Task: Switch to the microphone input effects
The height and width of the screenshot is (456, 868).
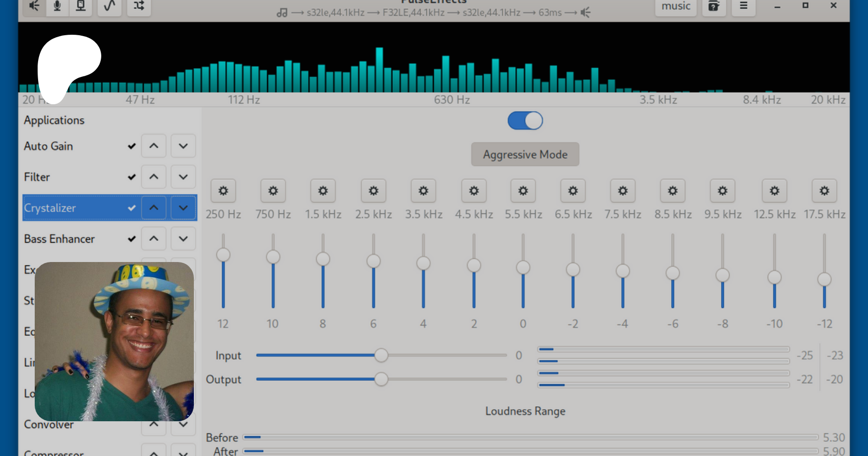Action: tap(57, 6)
